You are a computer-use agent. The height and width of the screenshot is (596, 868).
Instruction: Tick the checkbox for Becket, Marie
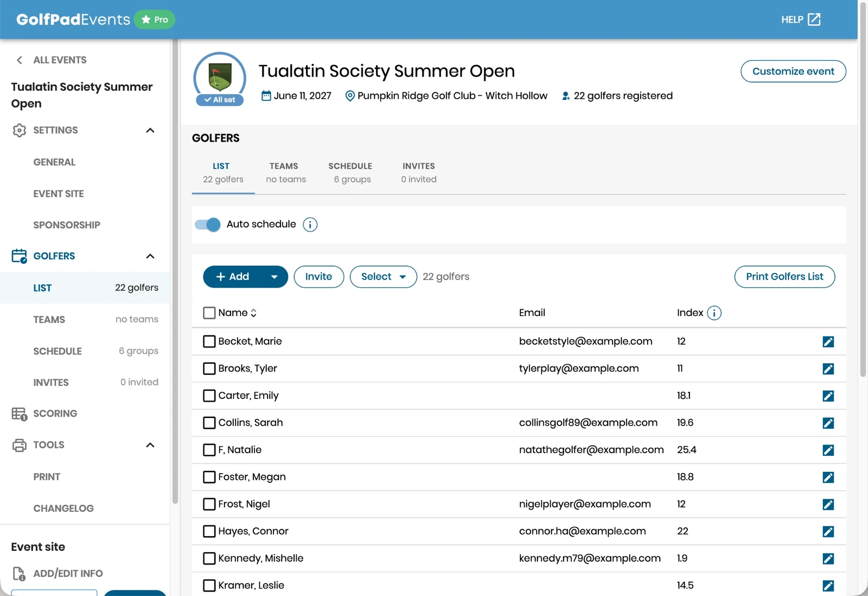tap(209, 341)
